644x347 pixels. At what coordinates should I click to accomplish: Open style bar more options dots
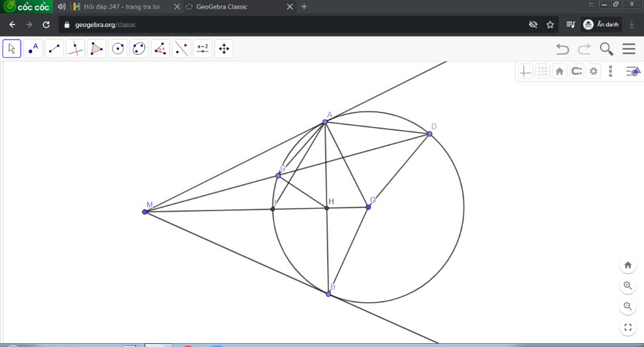coord(610,72)
